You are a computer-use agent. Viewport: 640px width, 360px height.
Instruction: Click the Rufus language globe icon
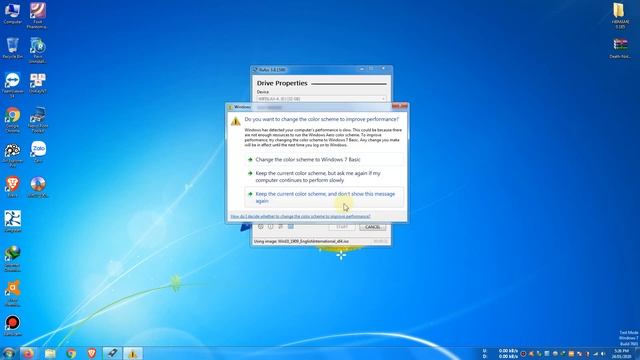(x=261, y=227)
